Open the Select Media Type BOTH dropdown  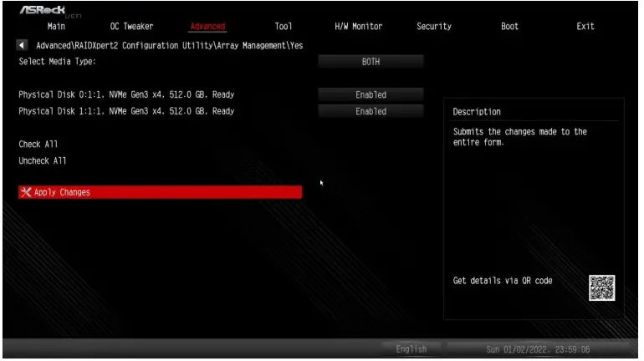371,62
